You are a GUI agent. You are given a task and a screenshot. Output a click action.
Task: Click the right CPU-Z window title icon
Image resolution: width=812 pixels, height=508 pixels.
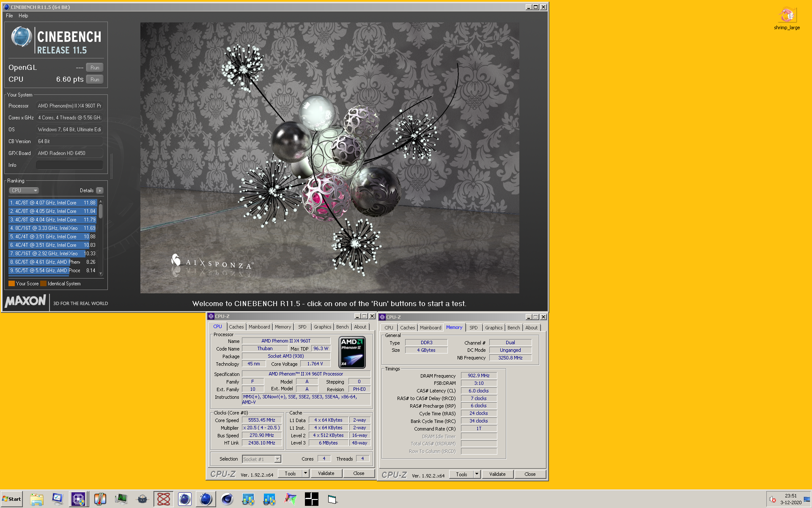click(x=382, y=317)
